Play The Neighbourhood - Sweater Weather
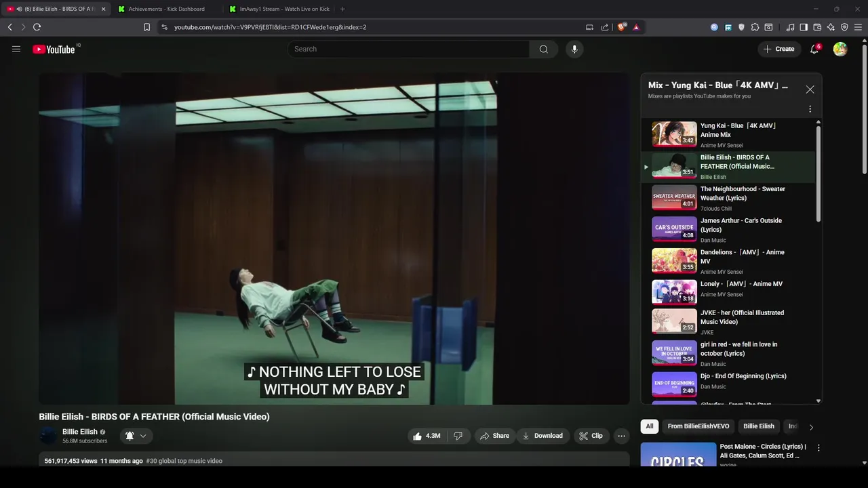The width and height of the screenshot is (868, 488). (730, 198)
